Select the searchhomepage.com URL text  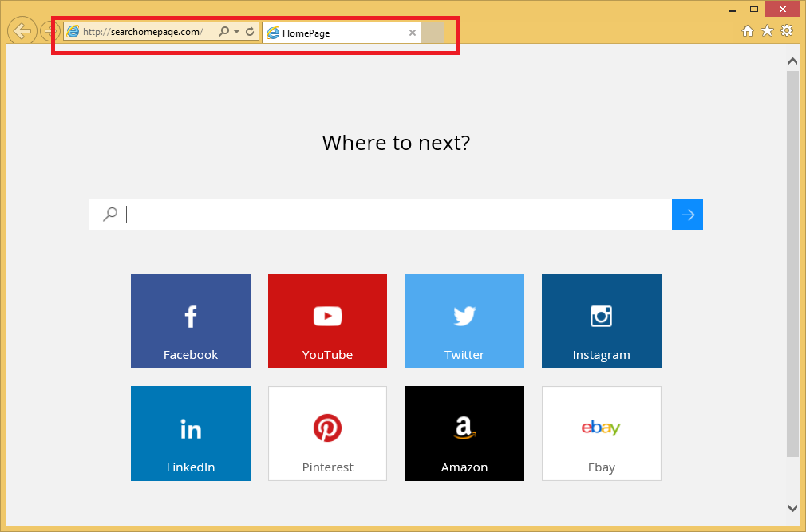pos(143,32)
